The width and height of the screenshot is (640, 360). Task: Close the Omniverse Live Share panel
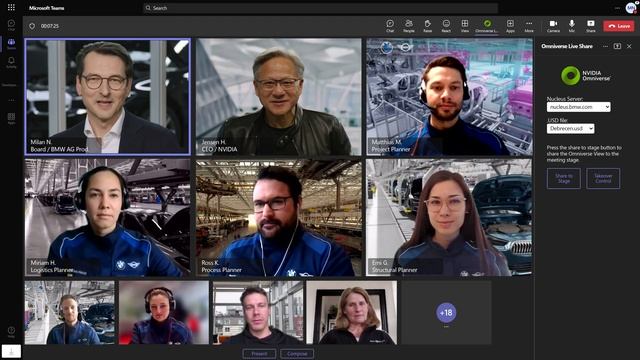629,47
